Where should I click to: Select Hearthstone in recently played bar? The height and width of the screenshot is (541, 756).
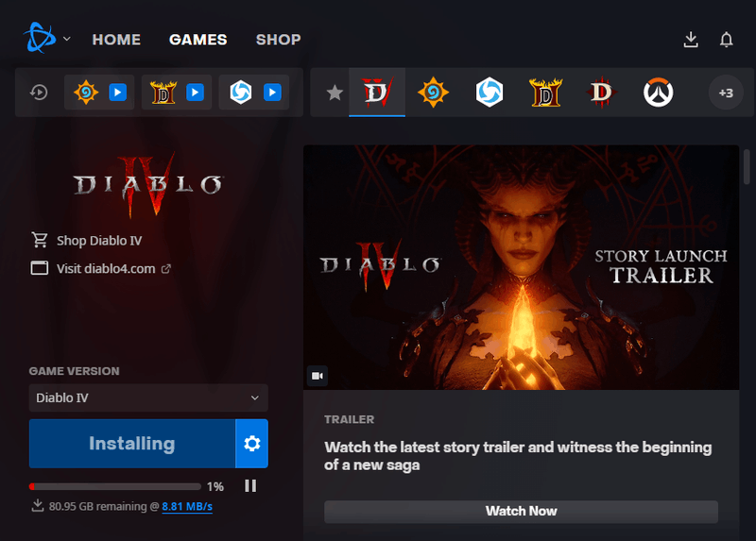(x=86, y=92)
